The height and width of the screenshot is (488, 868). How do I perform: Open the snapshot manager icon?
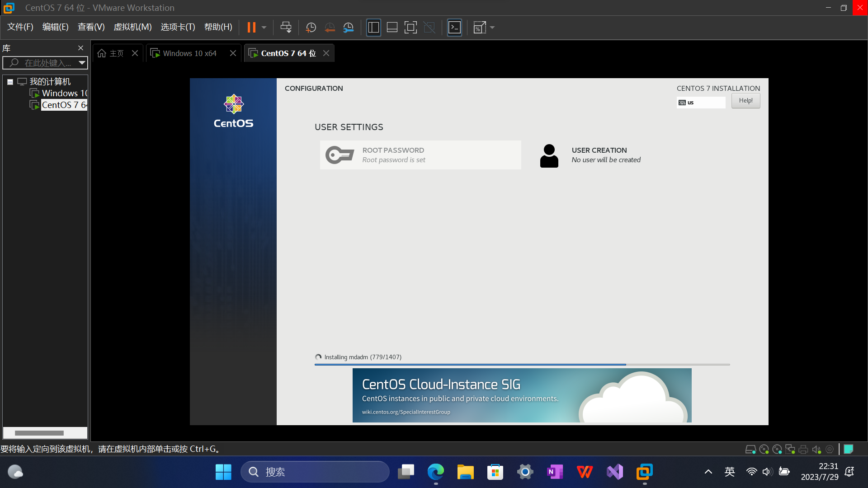348,28
